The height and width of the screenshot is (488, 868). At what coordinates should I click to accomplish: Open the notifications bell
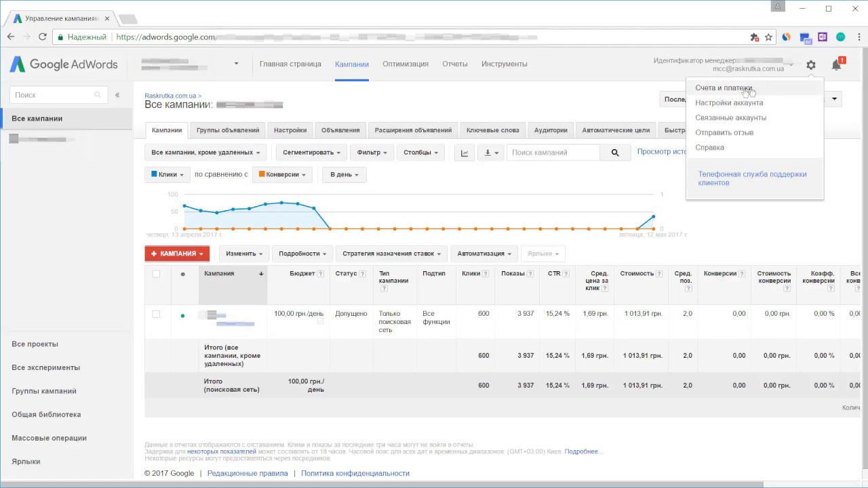837,65
